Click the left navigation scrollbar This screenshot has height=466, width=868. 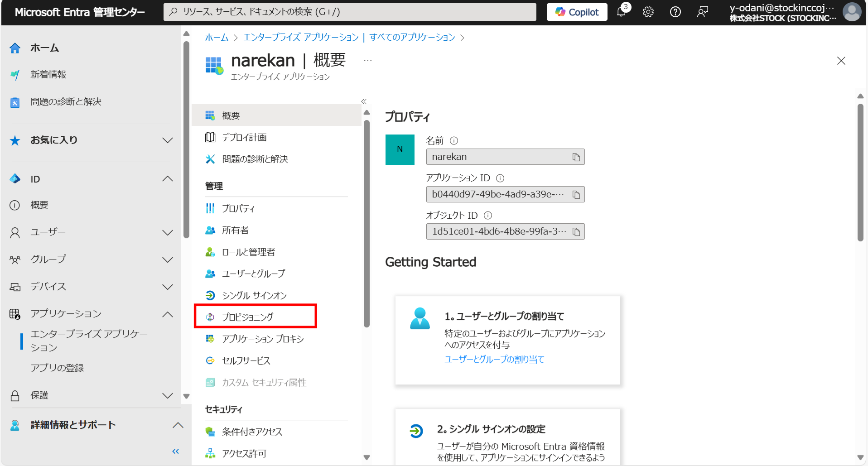pyautogui.click(x=186, y=140)
